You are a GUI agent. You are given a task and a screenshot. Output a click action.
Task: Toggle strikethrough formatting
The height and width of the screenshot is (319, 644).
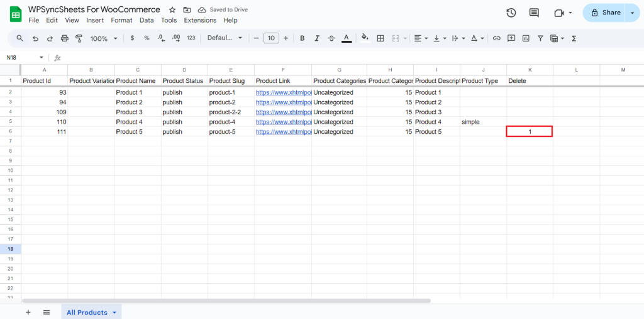tap(331, 38)
